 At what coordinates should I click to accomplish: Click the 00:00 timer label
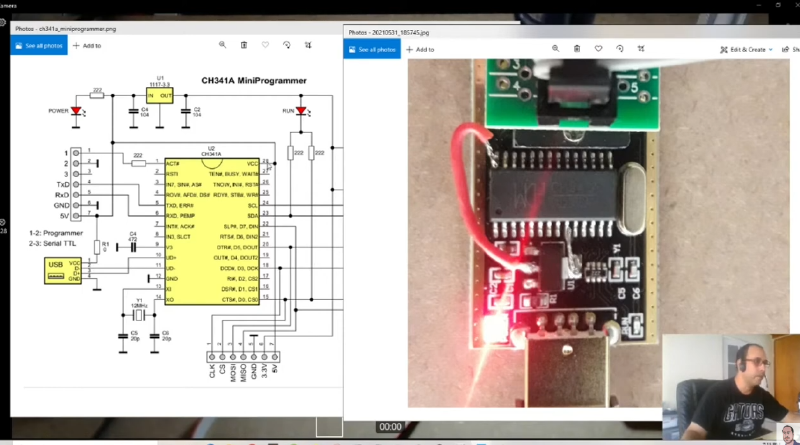coord(390,427)
